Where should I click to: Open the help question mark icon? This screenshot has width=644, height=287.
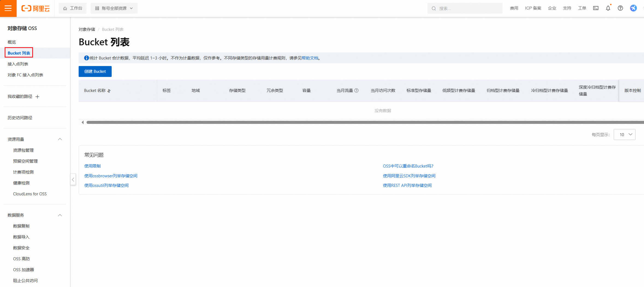point(620,8)
